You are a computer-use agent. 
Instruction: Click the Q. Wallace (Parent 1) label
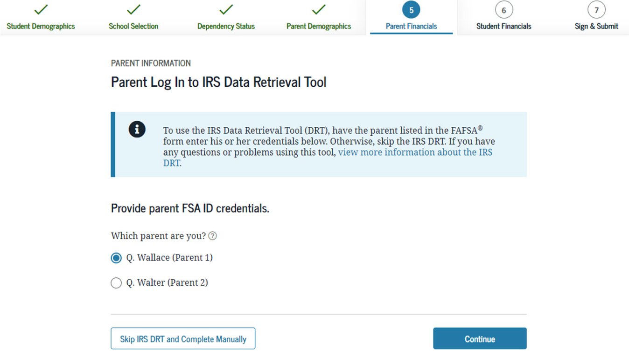[169, 258]
